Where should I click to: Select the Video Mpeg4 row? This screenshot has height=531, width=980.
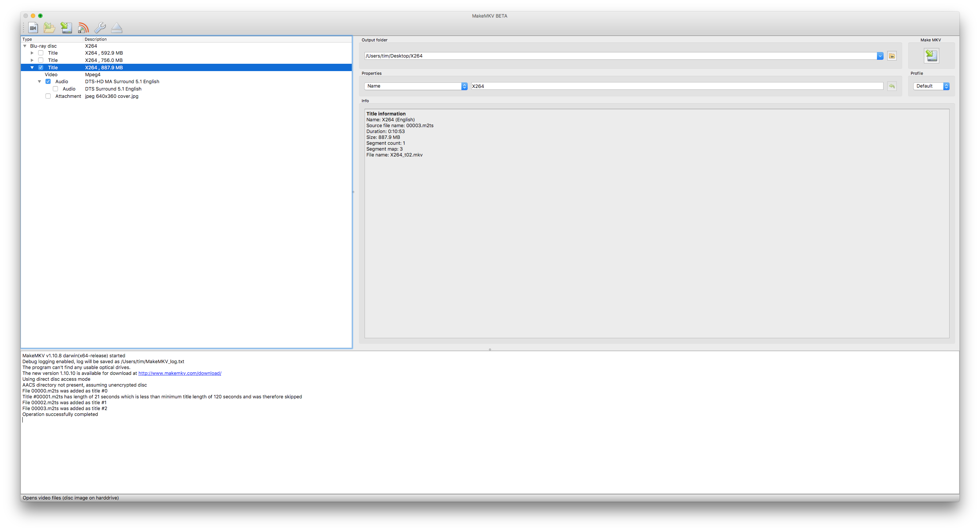click(x=186, y=74)
